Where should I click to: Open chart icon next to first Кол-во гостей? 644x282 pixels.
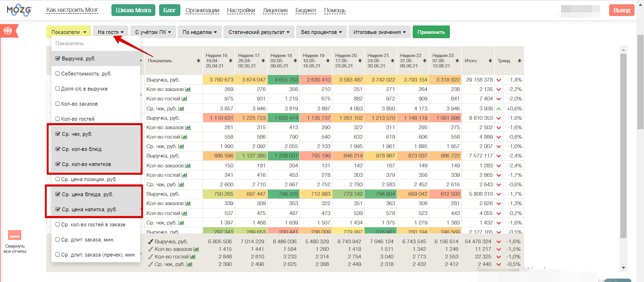[185, 99]
